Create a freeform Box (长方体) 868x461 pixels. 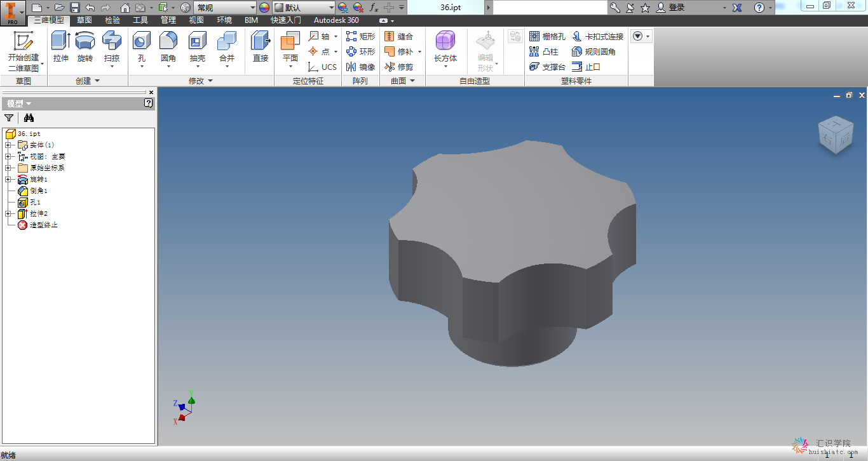(x=445, y=50)
